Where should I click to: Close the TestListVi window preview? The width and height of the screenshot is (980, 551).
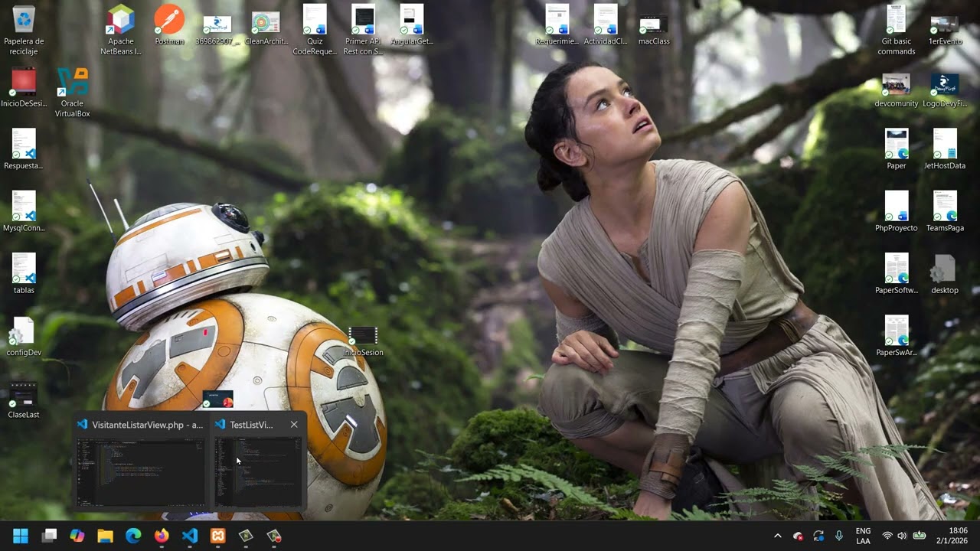(294, 425)
